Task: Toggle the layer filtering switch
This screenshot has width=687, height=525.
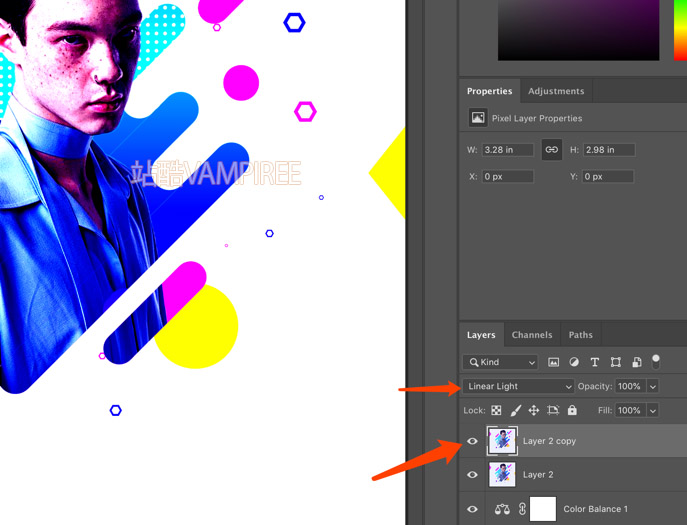Action: [x=655, y=362]
